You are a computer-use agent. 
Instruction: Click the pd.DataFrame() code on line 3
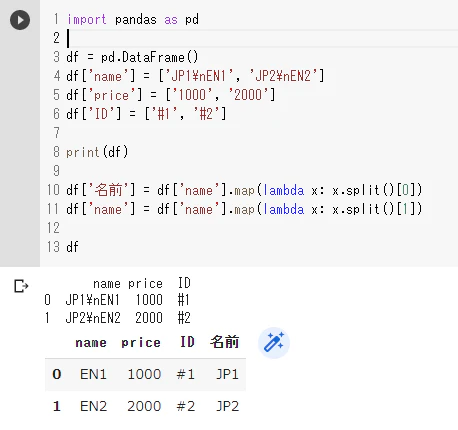150,57
